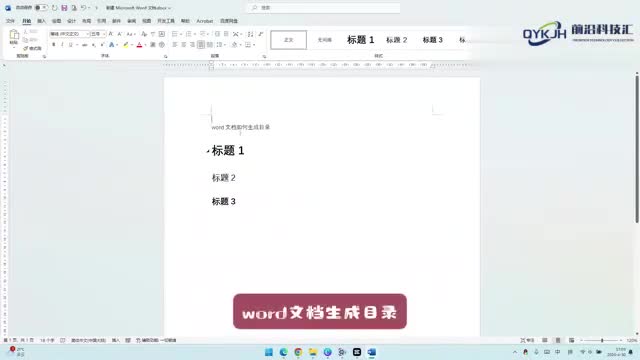This screenshot has width=640, height=360.
Task: Click the Align Right icon
Action: [x=192, y=44]
